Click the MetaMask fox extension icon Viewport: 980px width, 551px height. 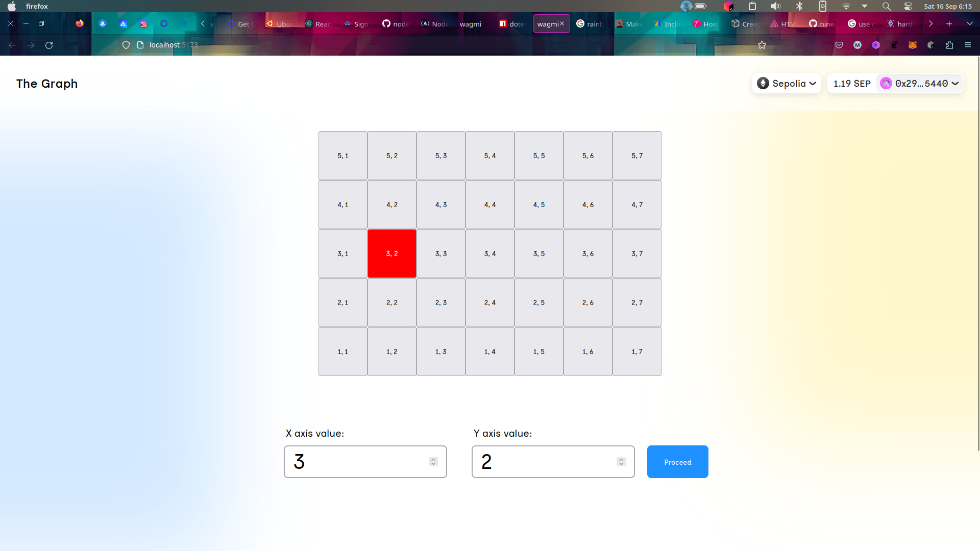pos(912,45)
